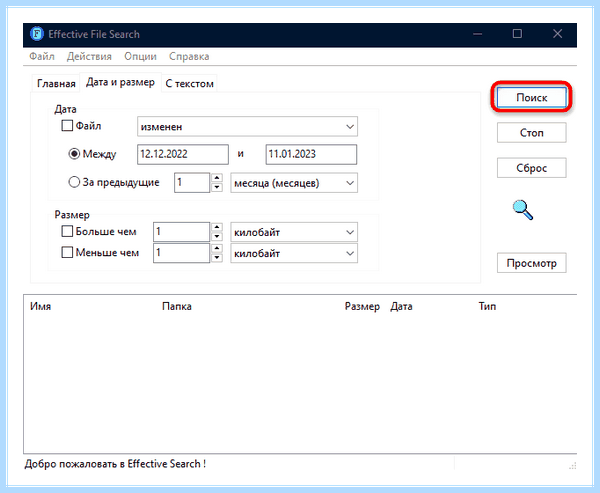600x493 pixels.
Task: Switch to the Главная tab
Action: click(56, 83)
